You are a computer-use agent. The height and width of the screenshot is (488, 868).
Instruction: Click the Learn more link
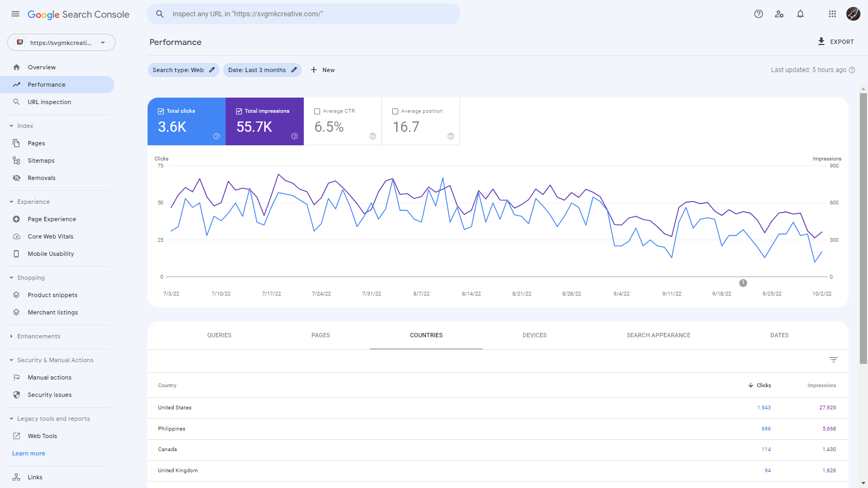point(29,453)
